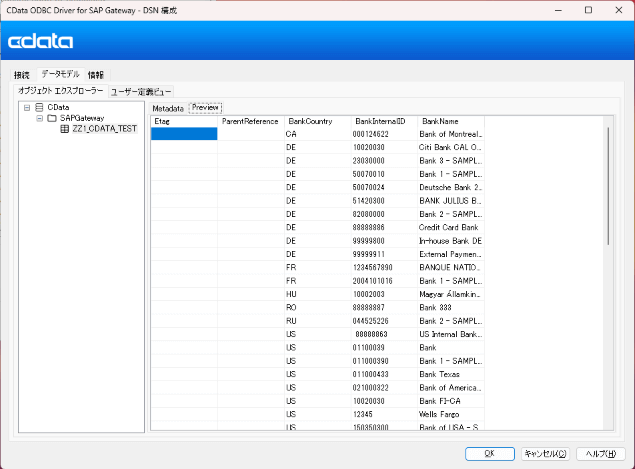Select the CData root label

(58, 107)
